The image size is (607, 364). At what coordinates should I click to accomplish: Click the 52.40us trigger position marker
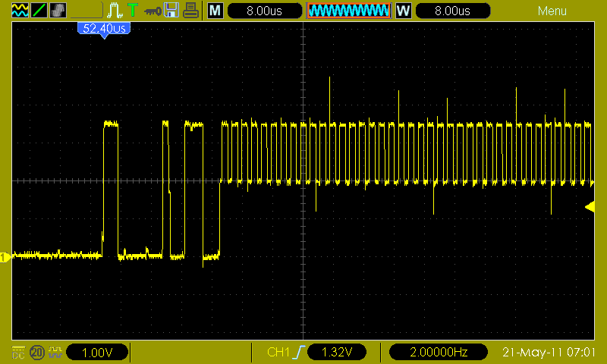pos(104,30)
